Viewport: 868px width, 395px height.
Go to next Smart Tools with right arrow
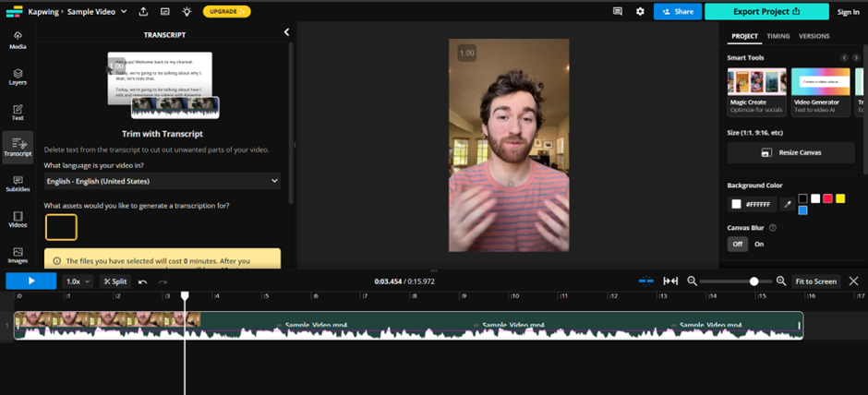[856, 57]
